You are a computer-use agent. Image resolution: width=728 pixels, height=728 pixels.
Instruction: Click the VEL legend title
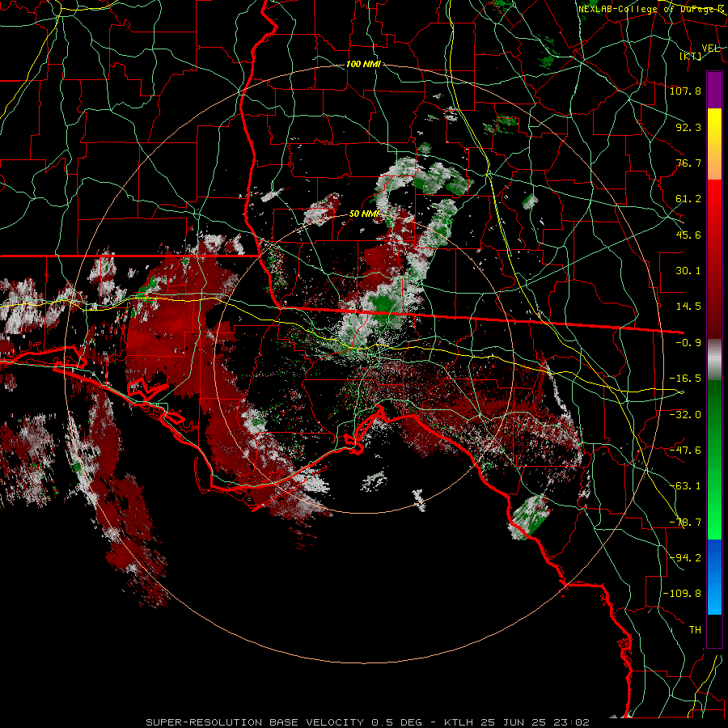710,49
